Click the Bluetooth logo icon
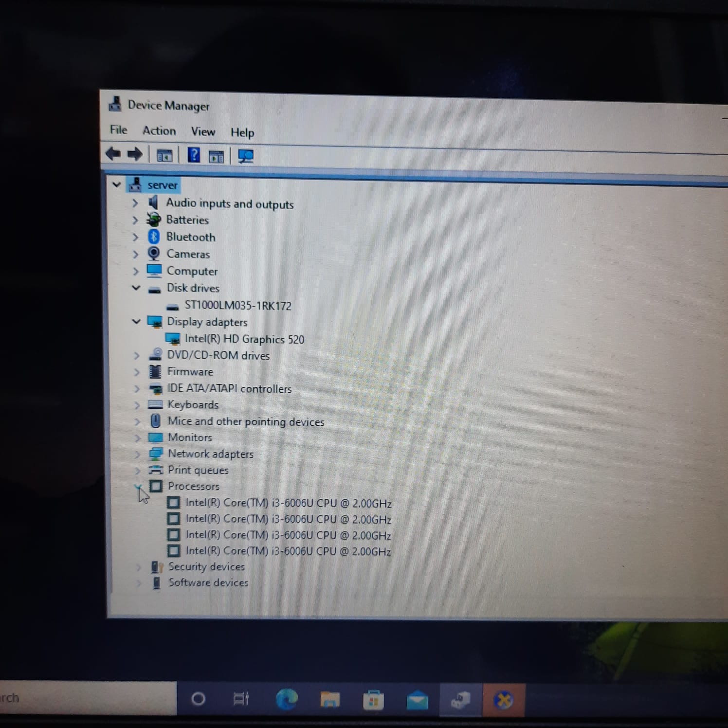Viewport: 728px width, 728px height. [x=154, y=237]
